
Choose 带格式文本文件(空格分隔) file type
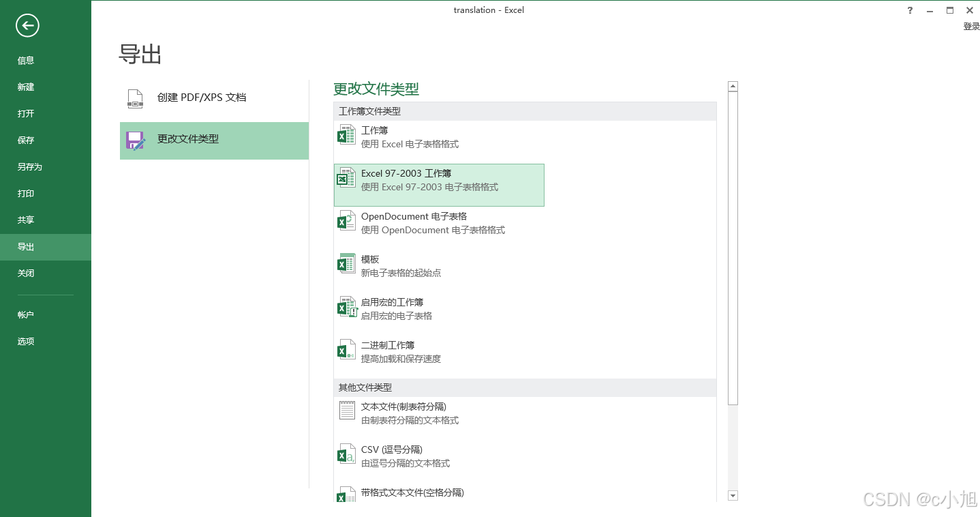coord(439,494)
